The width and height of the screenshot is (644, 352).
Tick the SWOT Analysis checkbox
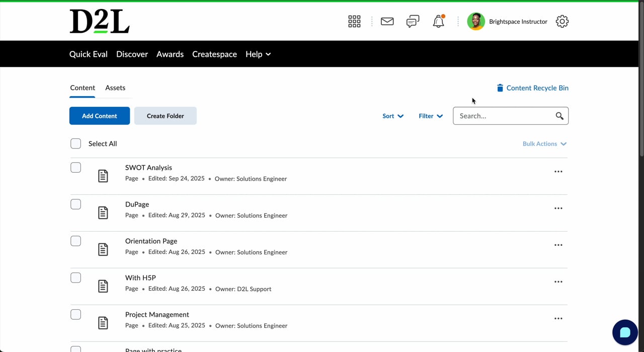click(x=76, y=168)
